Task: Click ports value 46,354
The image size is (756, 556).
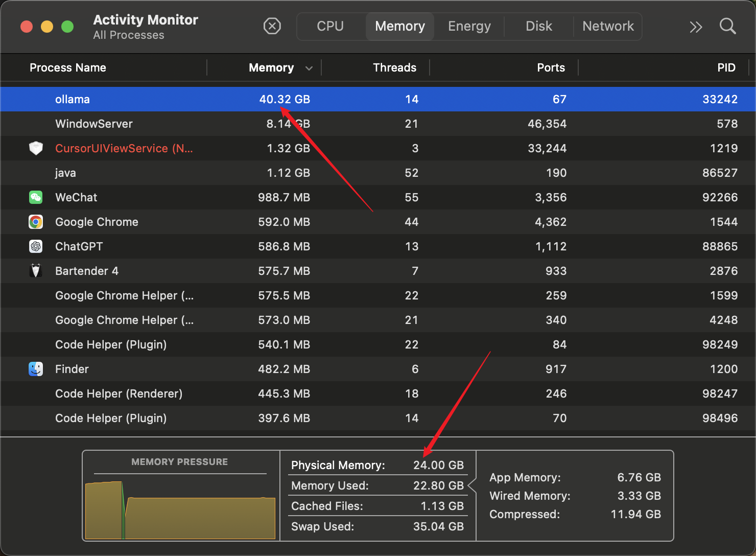Action: tap(547, 124)
